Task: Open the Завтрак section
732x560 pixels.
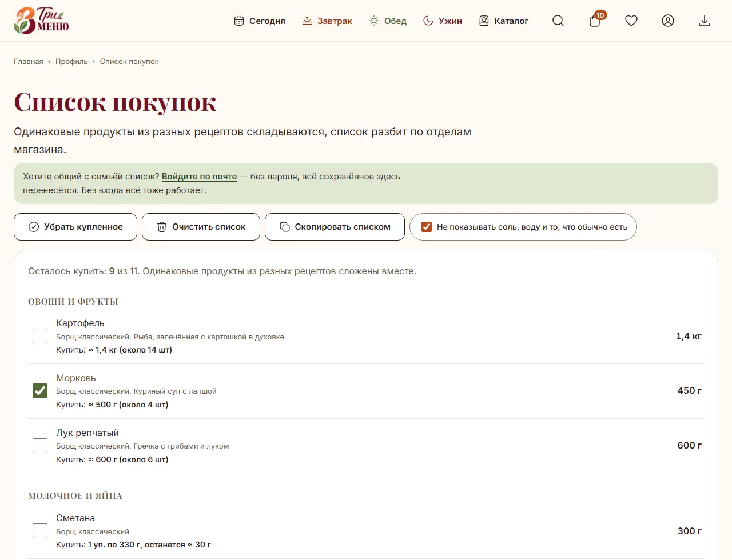Action: [x=327, y=21]
